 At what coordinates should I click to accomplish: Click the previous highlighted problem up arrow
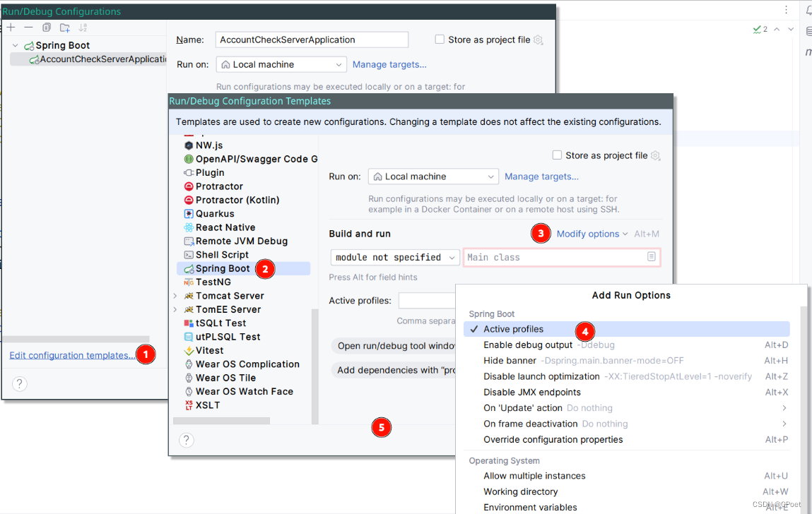click(777, 29)
